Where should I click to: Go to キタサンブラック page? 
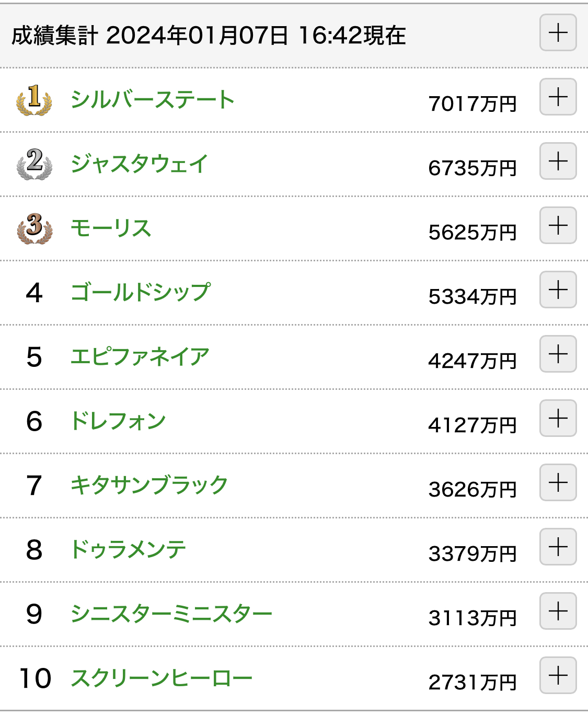(149, 485)
